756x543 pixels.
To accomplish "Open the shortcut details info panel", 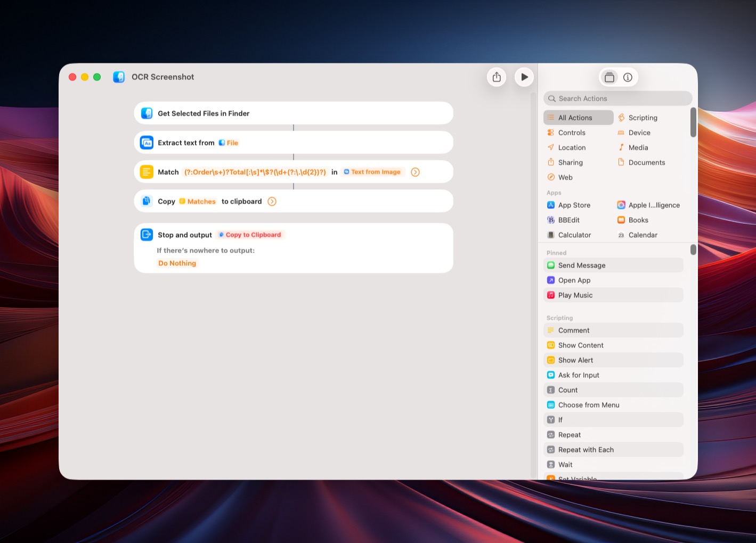I will [628, 77].
